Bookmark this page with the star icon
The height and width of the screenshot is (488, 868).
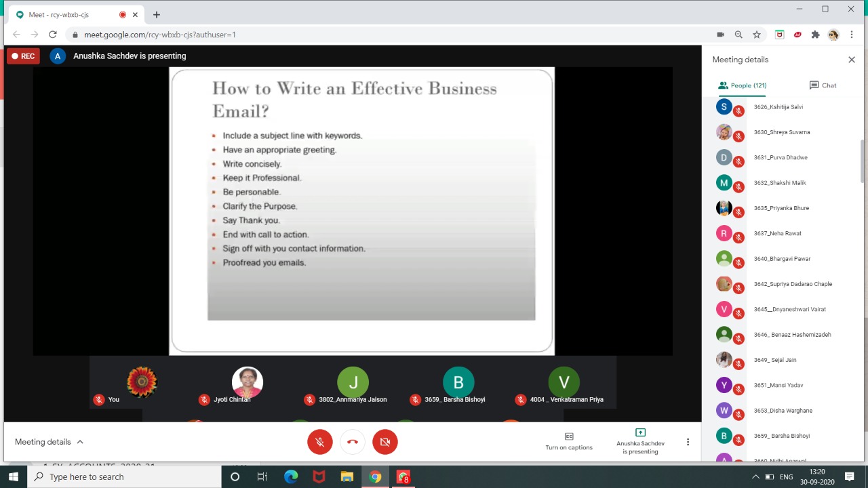(756, 34)
